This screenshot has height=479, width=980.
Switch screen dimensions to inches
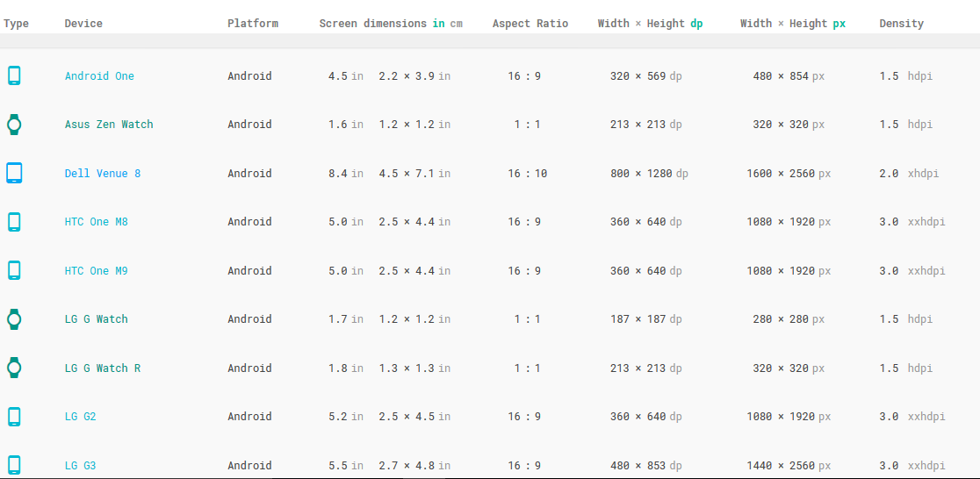coord(438,24)
